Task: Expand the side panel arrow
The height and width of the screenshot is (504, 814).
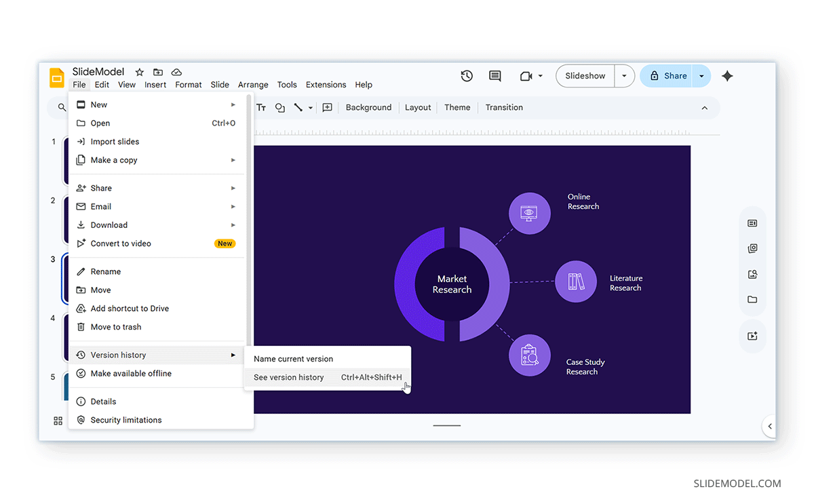Action: [x=769, y=426]
